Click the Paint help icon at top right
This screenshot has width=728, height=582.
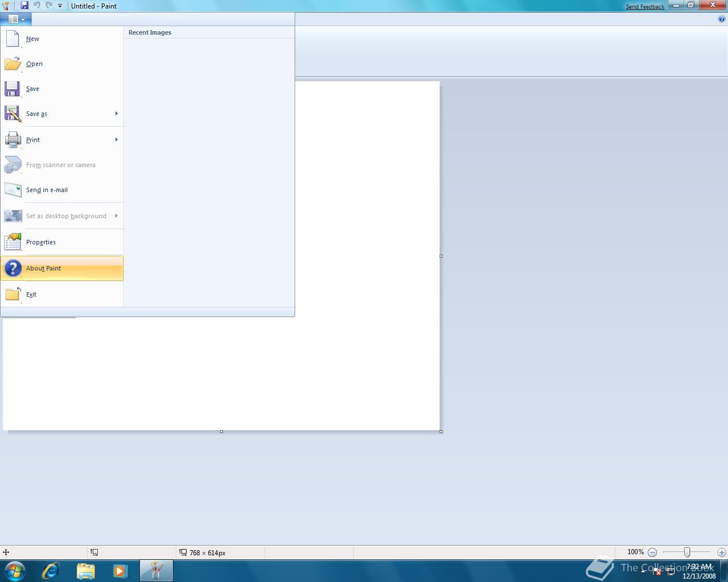(722, 19)
